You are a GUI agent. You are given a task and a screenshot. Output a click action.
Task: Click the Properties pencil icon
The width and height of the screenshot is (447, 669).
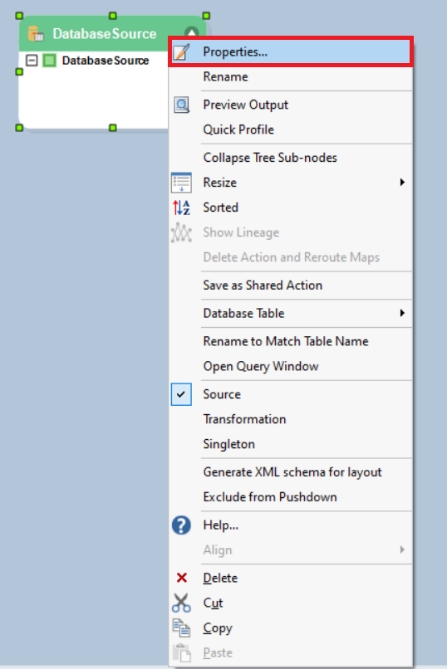(181, 52)
